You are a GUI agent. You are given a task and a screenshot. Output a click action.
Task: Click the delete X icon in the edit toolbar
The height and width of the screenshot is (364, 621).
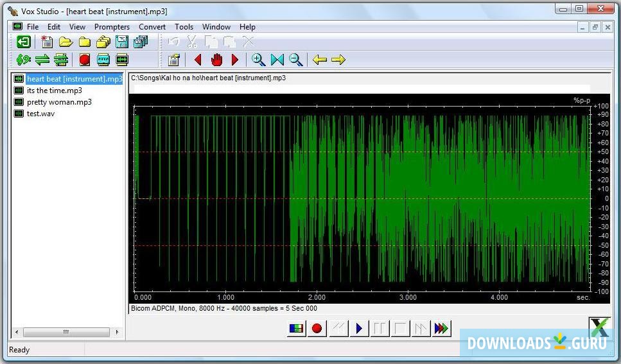click(x=249, y=41)
